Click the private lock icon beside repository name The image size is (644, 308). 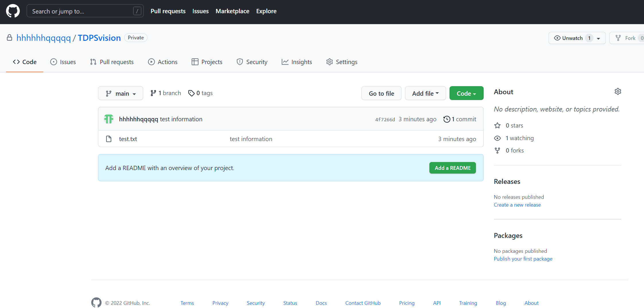[x=9, y=38]
